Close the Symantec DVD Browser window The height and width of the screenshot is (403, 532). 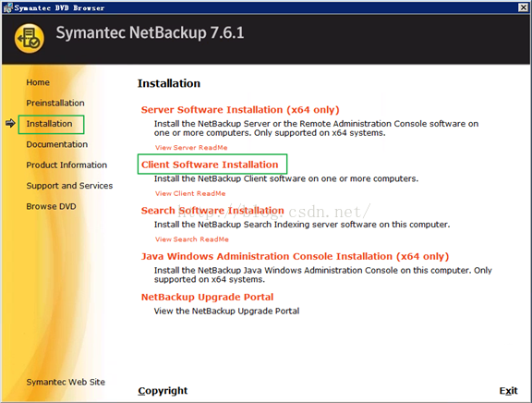[523, 7]
